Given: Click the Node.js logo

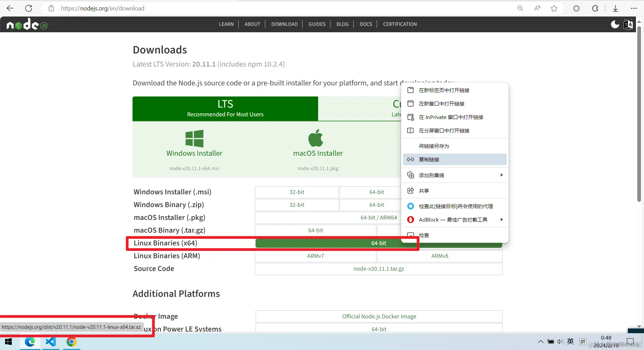Looking at the screenshot, I should pyautogui.click(x=27, y=24).
